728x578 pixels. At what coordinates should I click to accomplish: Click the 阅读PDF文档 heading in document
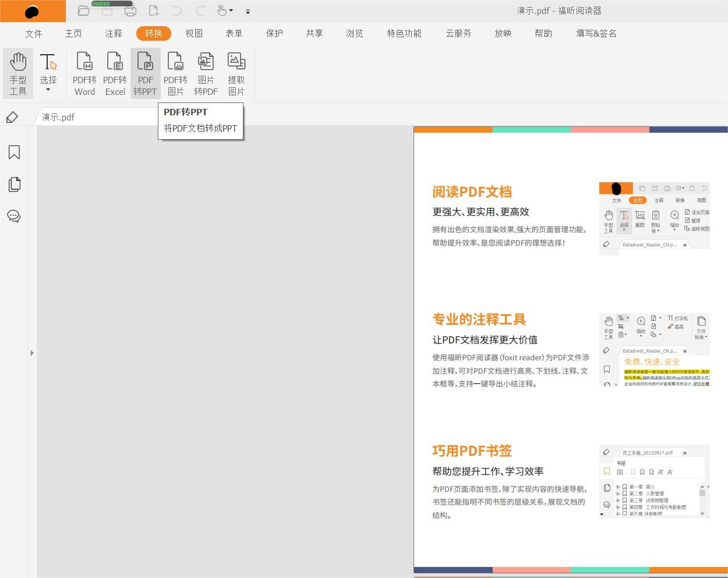click(472, 192)
